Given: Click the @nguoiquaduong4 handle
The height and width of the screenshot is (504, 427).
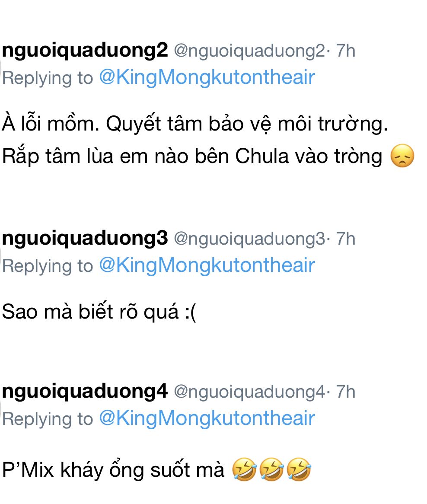Looking at the screenshot, I should (249, 392).
